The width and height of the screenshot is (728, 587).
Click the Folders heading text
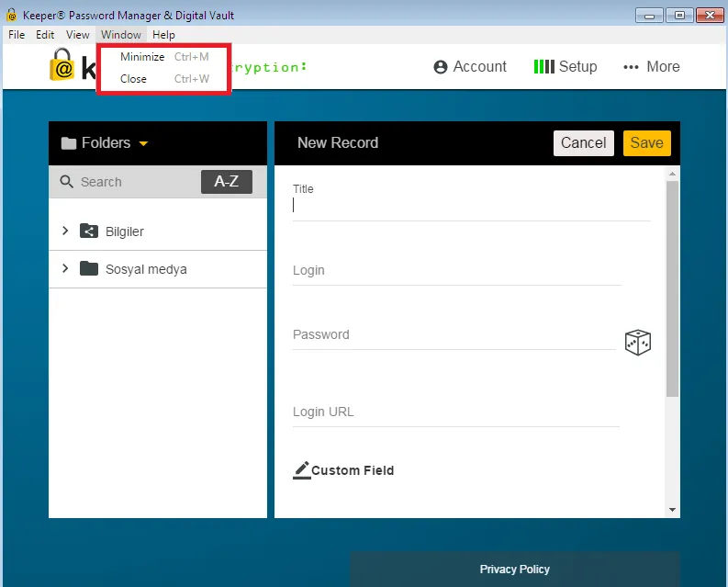pyautogui.click(x=106, y=142)
